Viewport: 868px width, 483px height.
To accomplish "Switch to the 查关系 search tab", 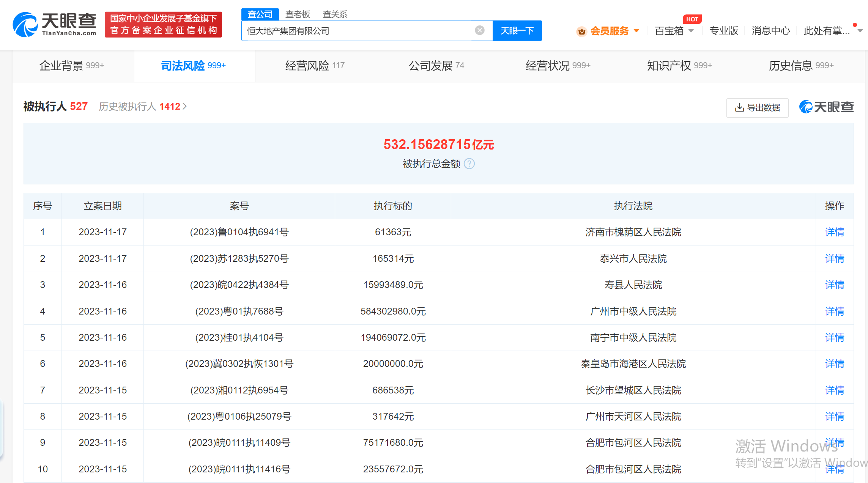I will coord(335,14).
